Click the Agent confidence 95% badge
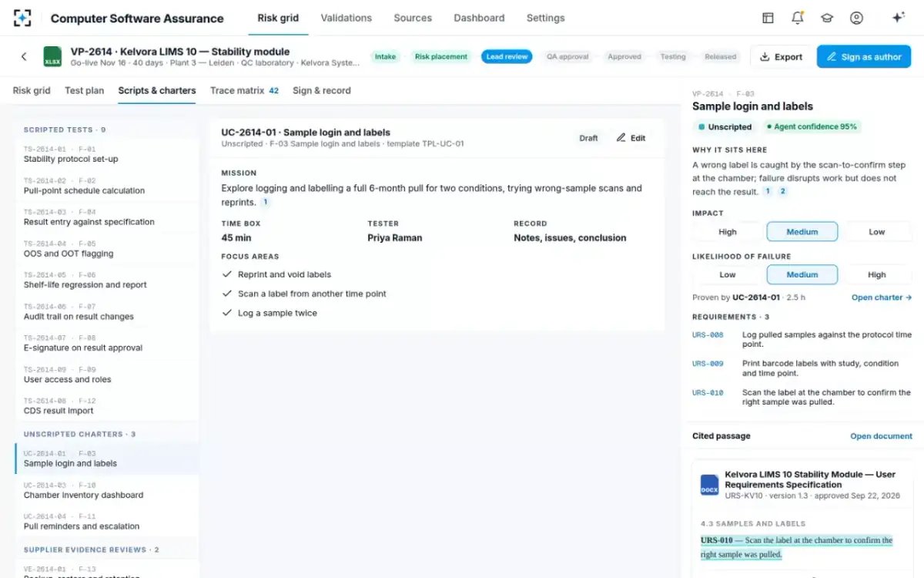The height and width of the screenshot is (578, 924). pyautogui.click(x=811, y=127)
